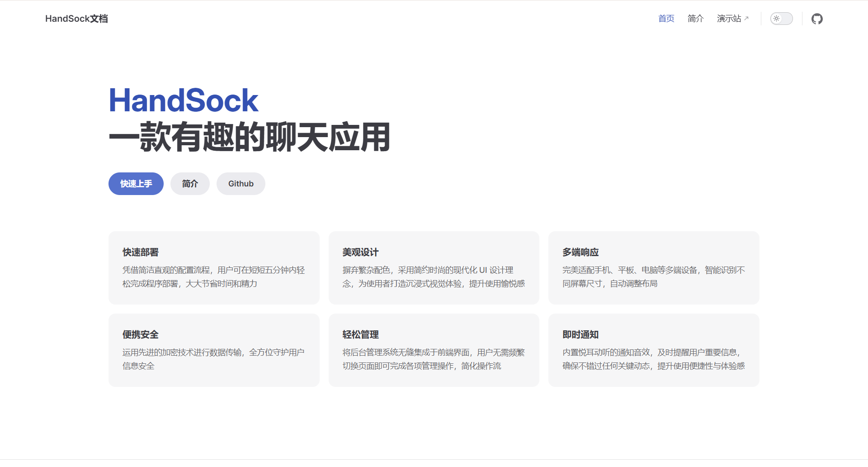The image size is (868, 467).
Task: Open the 简介 nav item in header
Action: click(x=696, y=19)
